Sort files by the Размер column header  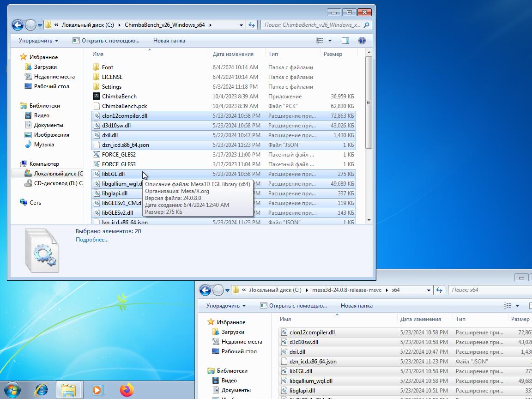pyautogui.click(x=333, y=54)
